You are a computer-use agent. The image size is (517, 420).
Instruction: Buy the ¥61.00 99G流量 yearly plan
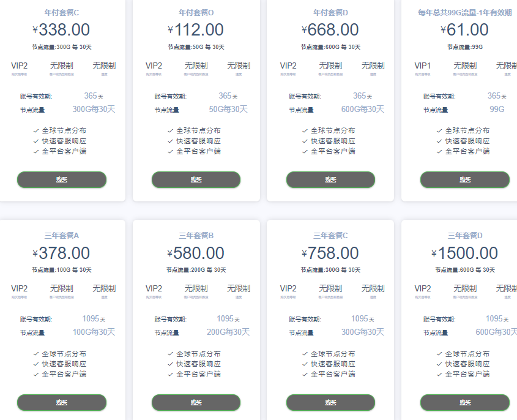(464, 179)
